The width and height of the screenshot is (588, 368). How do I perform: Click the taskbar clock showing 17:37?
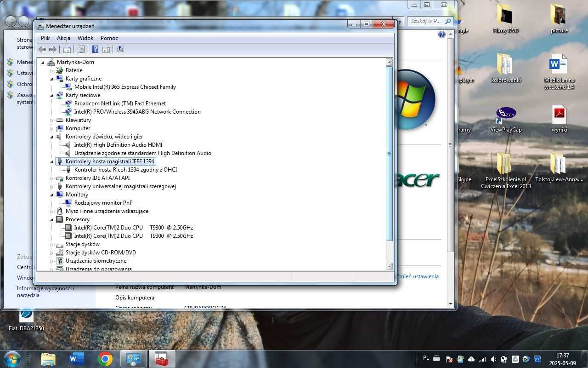pos(562,356)
